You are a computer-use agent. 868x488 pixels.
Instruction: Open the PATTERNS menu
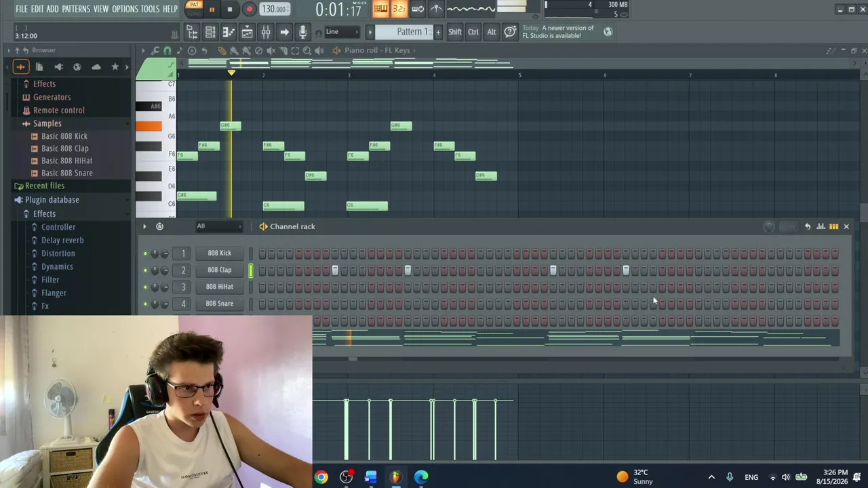76,9
